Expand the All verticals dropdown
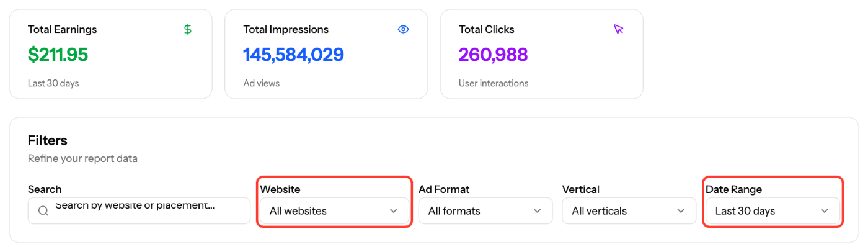This screenshot has height=252, width=868. click(629, 211)
